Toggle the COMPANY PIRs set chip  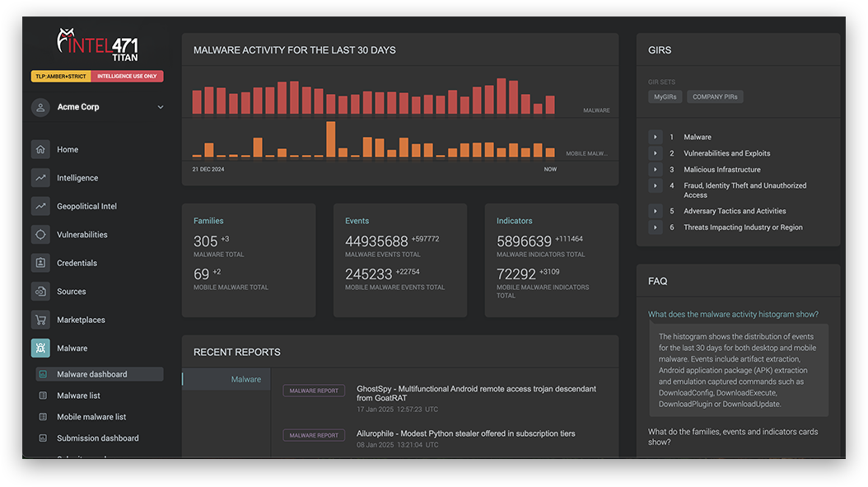pyautogui.click(x=715, y=97)
